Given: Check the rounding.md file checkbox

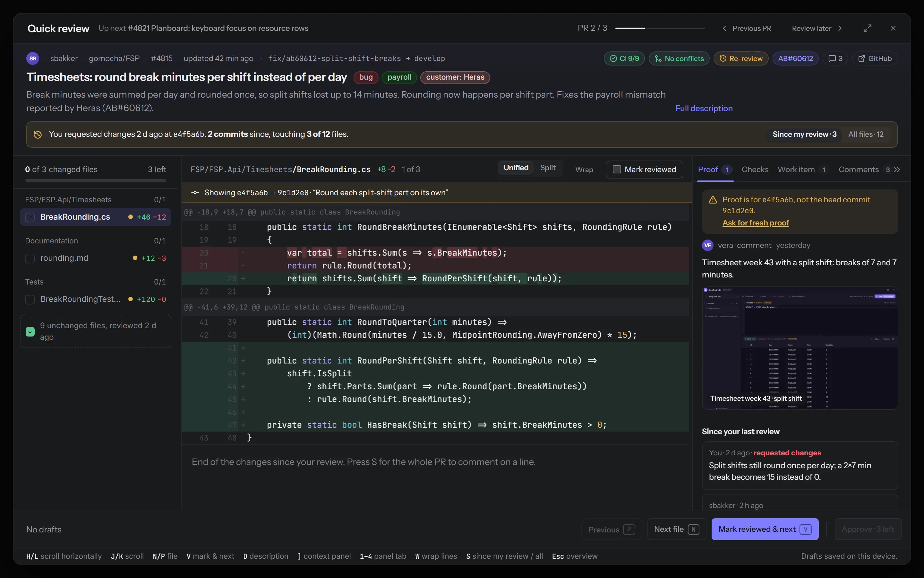Looking at the screenshot, I should tap(30, 258).
